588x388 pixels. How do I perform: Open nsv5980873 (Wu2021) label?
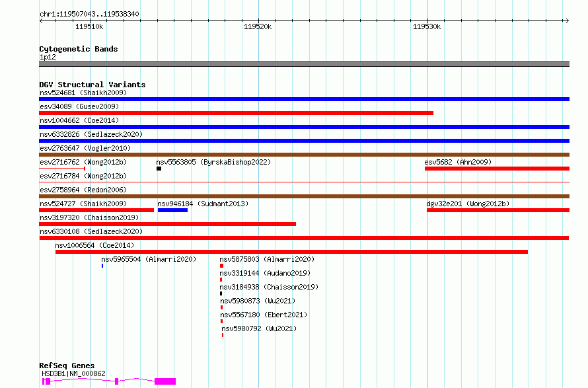[x=258, y=301]
